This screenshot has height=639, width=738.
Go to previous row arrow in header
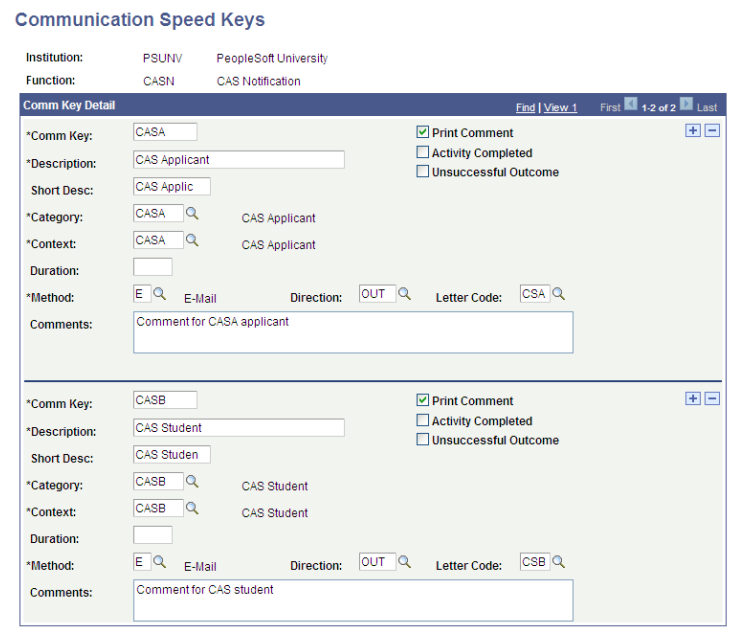631,104
